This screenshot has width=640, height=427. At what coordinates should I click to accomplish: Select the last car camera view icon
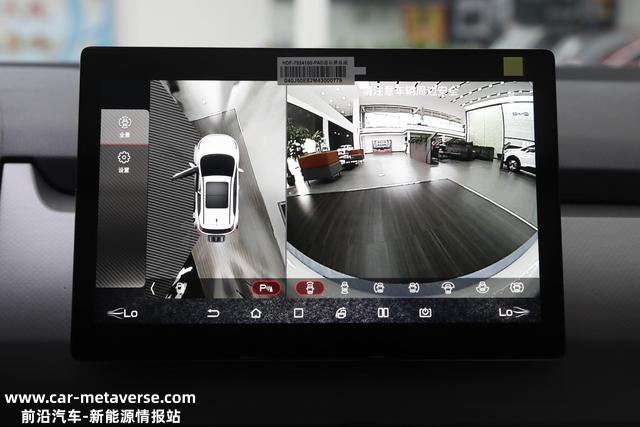coord(517,288)
